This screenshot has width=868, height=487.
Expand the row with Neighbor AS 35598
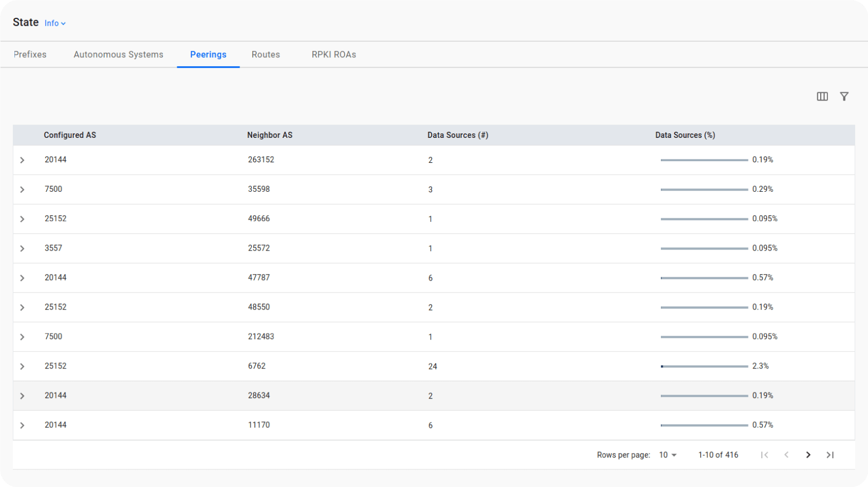pos(22,190)
